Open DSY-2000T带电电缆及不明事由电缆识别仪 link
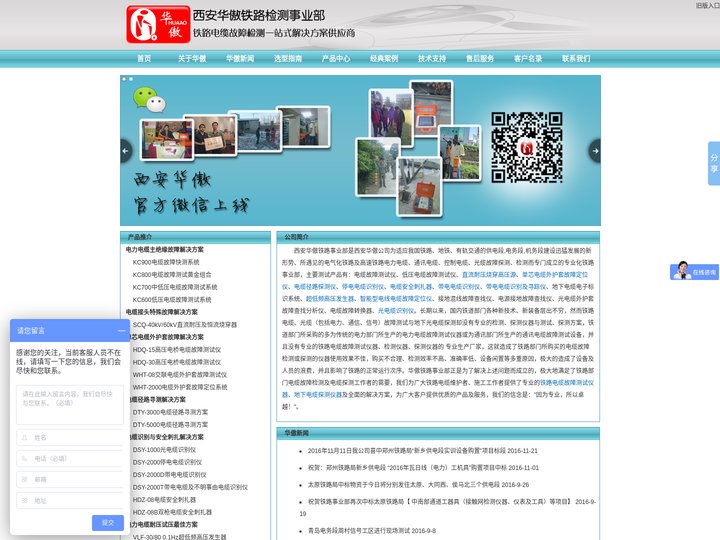This screenshot has height=540, width=720. click(x=190, y=487)
